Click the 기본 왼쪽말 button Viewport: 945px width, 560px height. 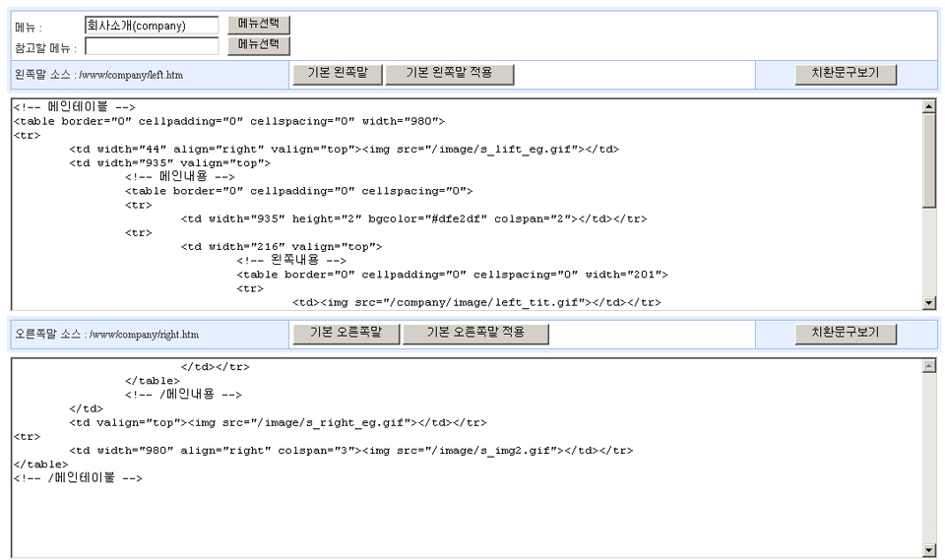337,74
